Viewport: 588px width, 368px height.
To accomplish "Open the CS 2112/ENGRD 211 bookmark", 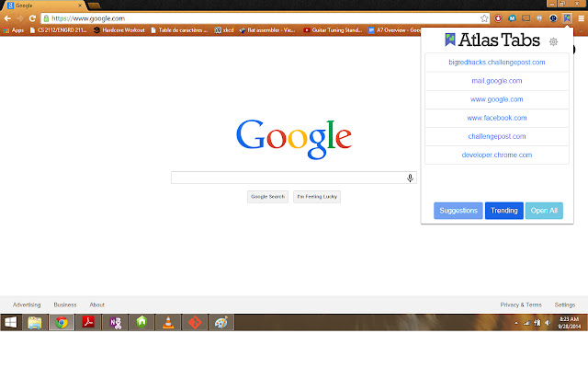I will 58,30.
